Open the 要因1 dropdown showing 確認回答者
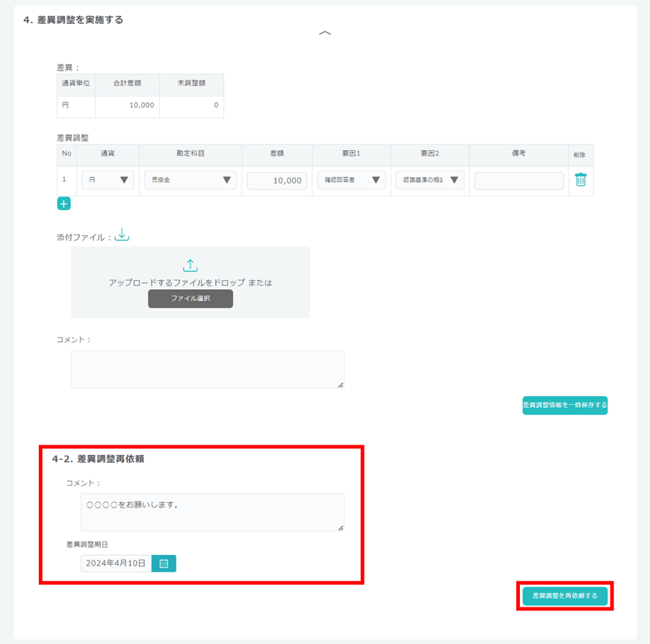Image resolution: width=650 pixels, height=644 pixels. coord(351,180)
